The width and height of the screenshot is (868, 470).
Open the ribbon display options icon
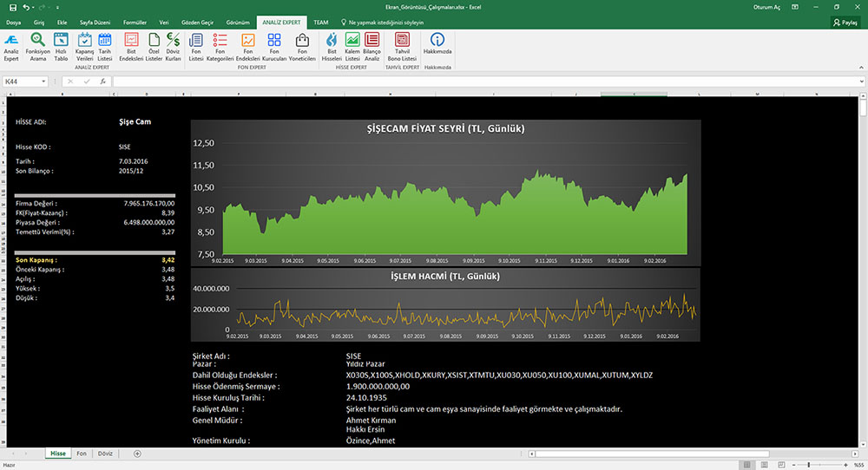pyautogui.click(x=795, y=7)
